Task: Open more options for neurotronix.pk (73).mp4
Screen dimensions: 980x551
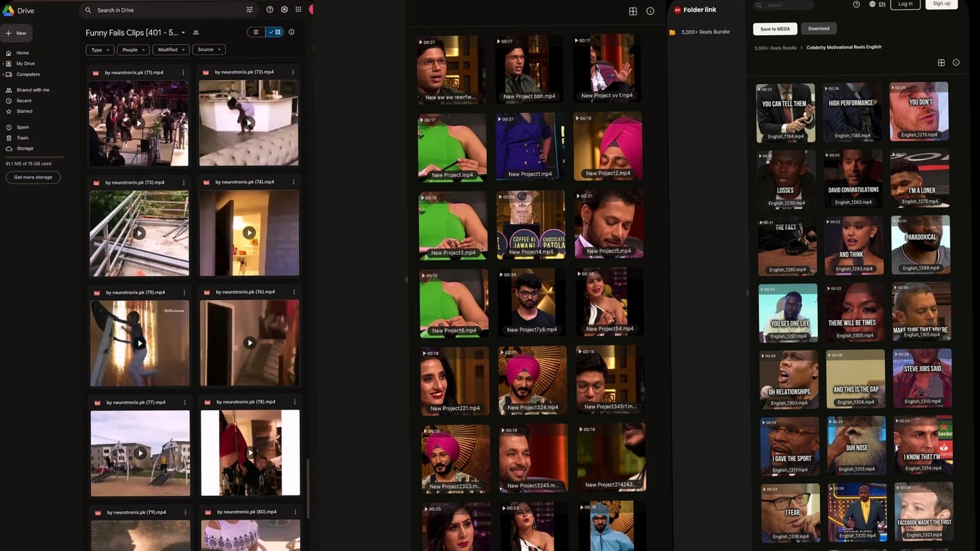Action: click(x=184, y=182)
